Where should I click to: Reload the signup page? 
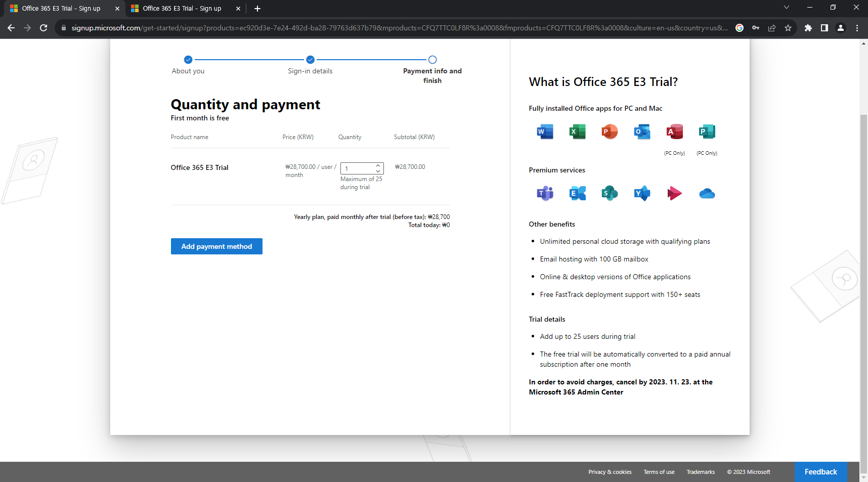coord(44,28)
